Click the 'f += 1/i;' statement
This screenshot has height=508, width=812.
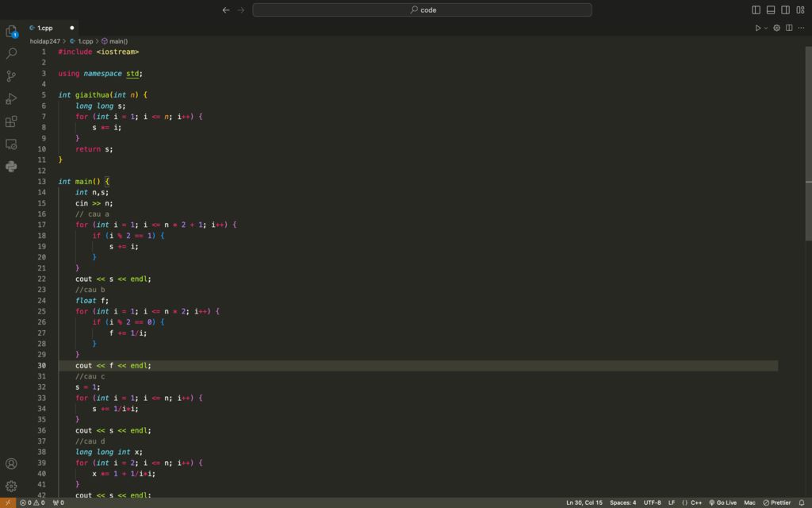(128, 333)
